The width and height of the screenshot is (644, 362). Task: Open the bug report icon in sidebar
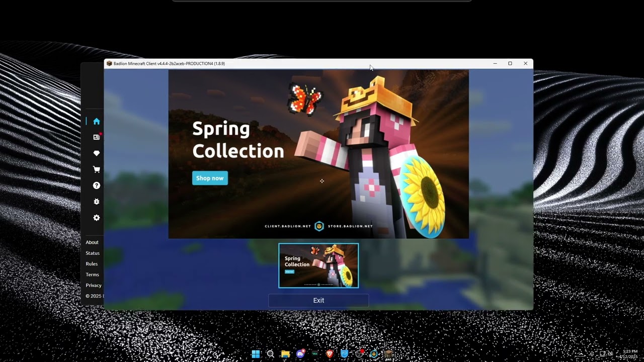point(97,202)
